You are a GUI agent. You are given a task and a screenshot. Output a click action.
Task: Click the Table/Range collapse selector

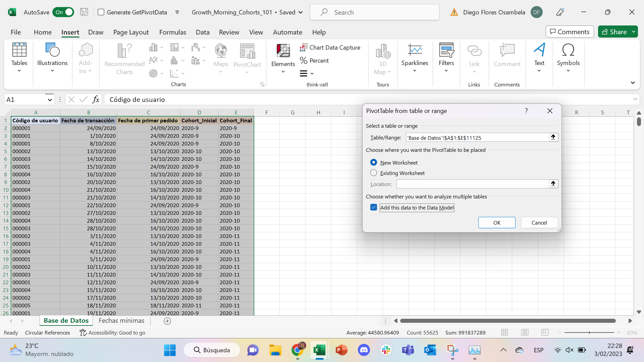(553, 137)
